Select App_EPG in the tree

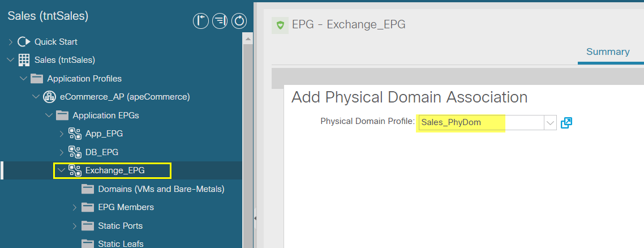[x=104, y=134]
